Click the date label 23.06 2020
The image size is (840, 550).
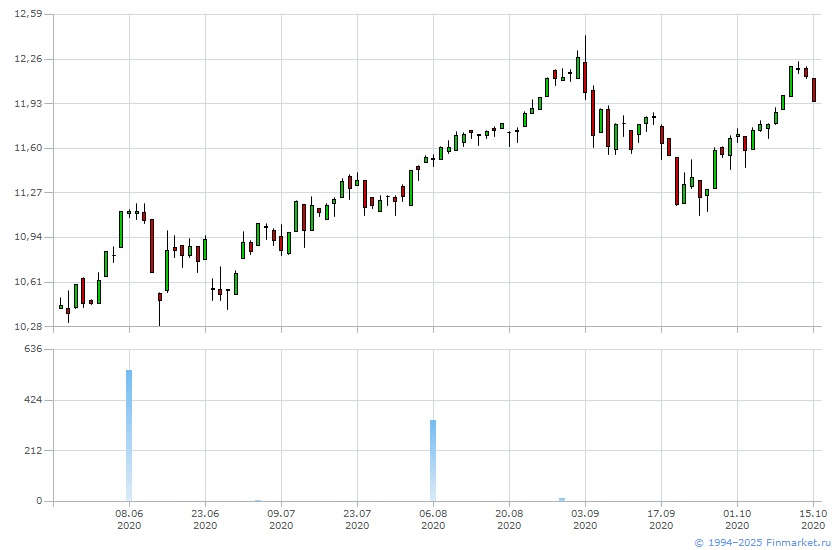click(x=205, y=519)
